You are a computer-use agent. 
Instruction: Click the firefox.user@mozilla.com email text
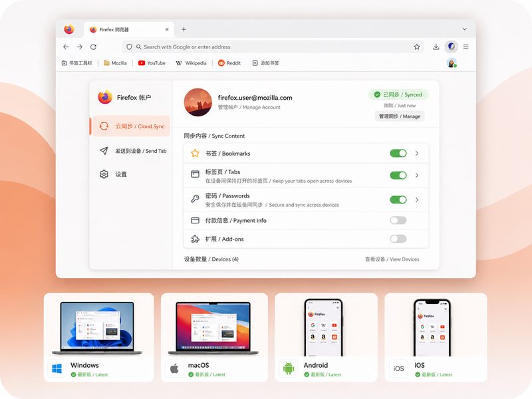point(255,98)
